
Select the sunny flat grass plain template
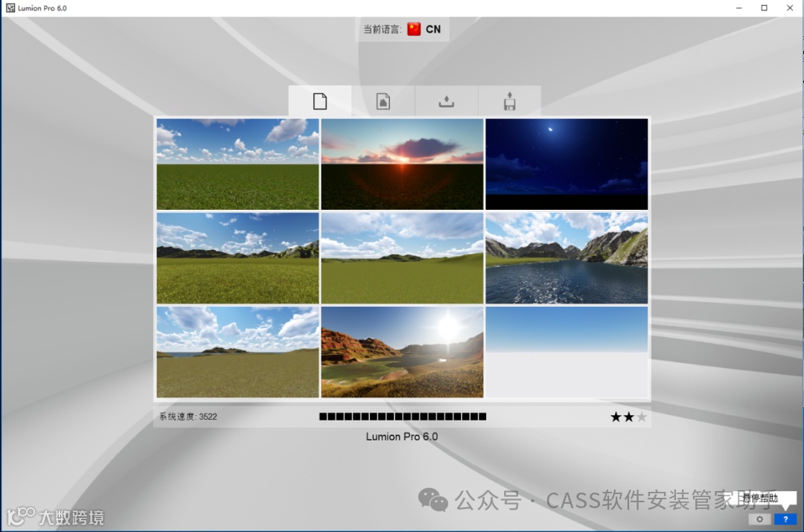(238, 164)
